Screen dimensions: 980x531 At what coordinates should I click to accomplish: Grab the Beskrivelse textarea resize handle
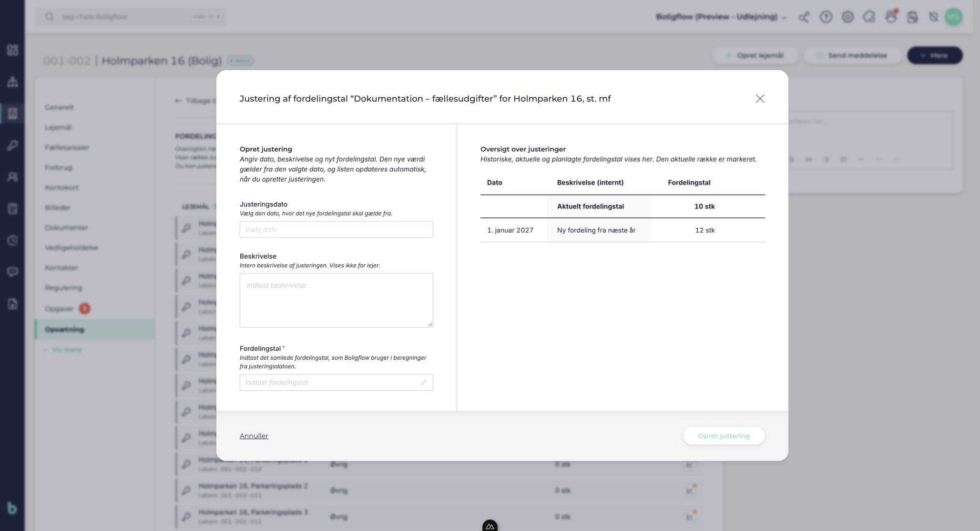tap(430, 324)
